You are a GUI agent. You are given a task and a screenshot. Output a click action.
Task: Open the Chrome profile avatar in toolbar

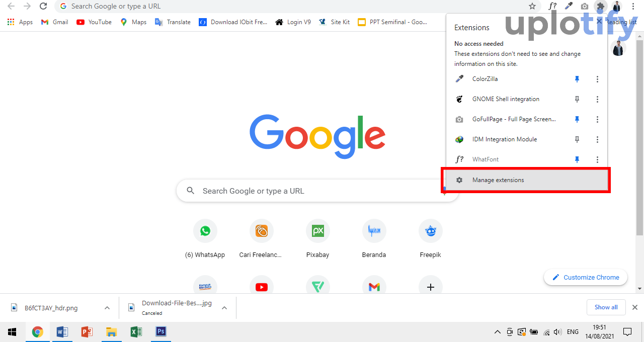(616, 6)
